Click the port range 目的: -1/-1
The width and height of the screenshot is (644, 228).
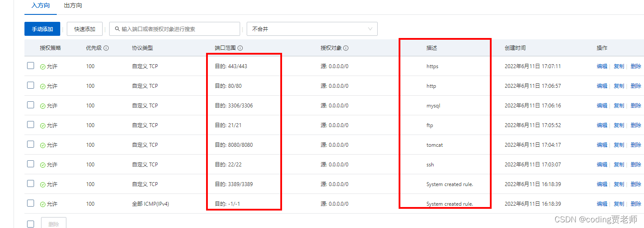[227, 204]
